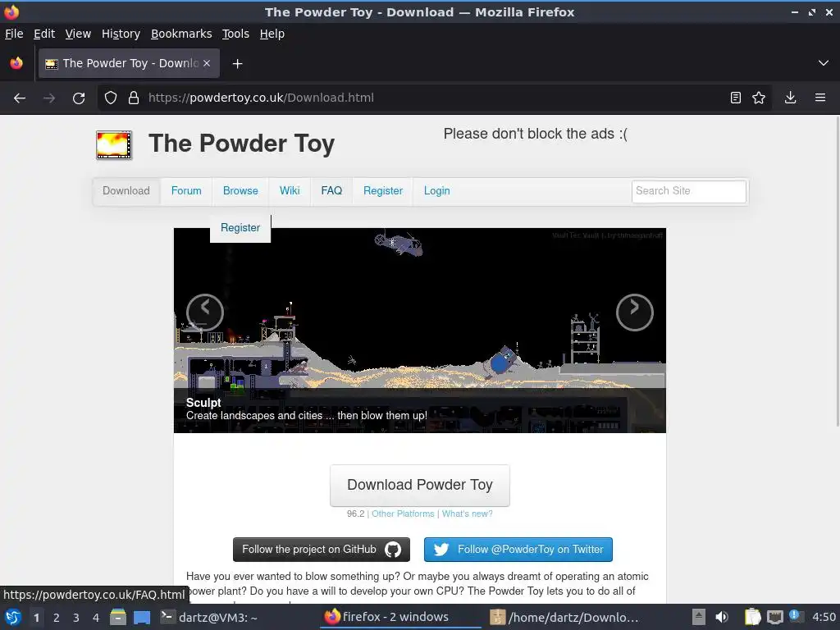
Task: Expand the list all tabs chevron
Action: [824, 63]
